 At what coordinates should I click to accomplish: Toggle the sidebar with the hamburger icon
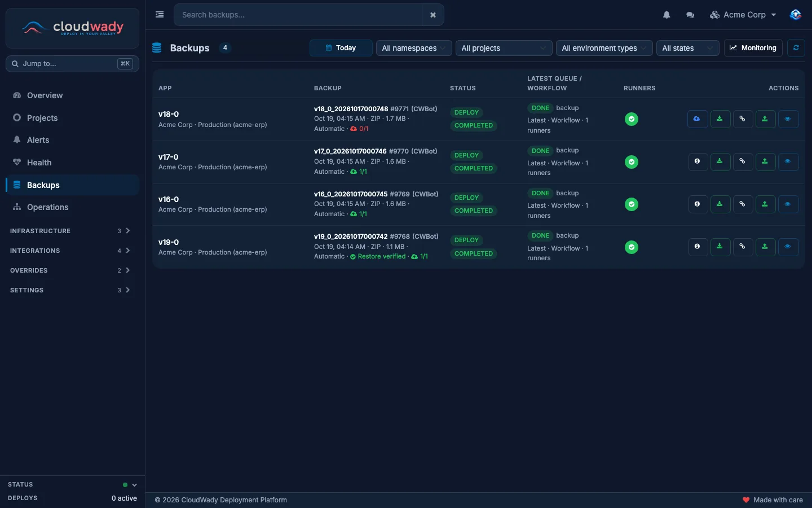pyautogui.click(x=160, y=15)
